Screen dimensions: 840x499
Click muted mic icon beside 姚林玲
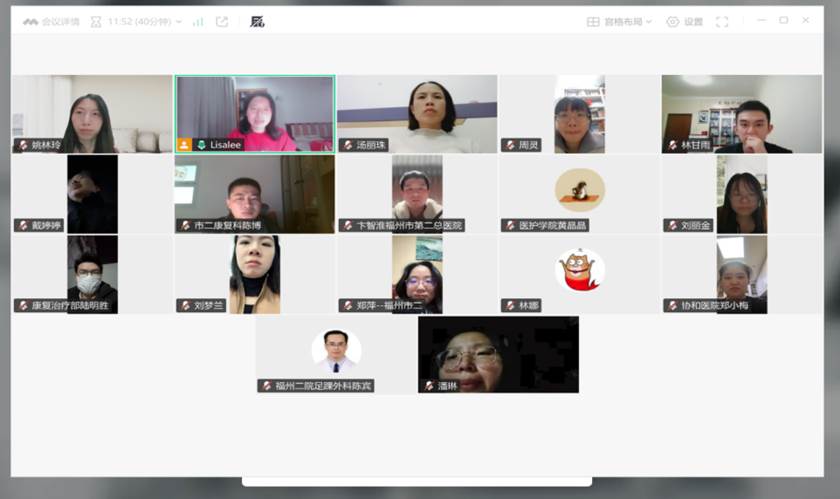point(22,145)
